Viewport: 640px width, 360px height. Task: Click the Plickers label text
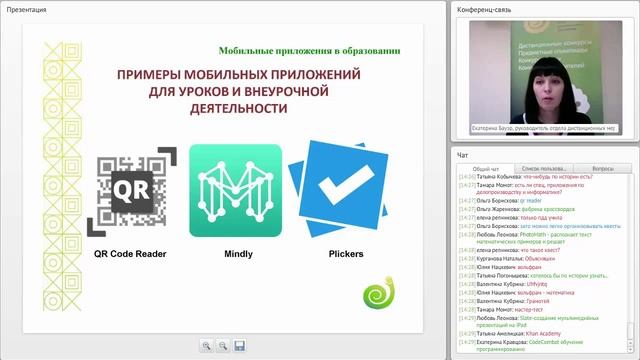click(x=346, y=254)
